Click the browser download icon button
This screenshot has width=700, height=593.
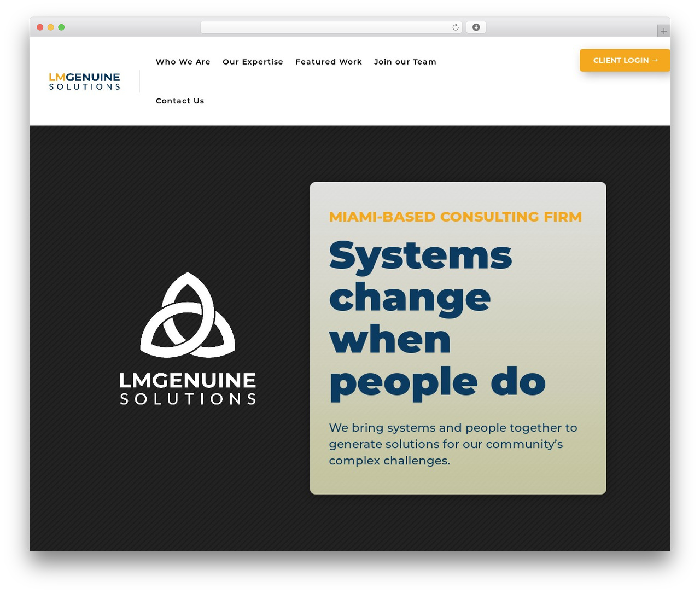476,27
